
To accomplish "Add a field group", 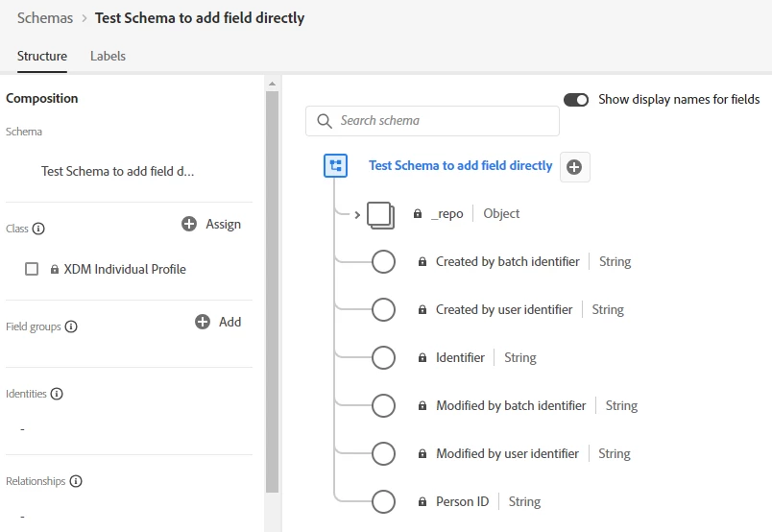I will click(x=218, y=322).
